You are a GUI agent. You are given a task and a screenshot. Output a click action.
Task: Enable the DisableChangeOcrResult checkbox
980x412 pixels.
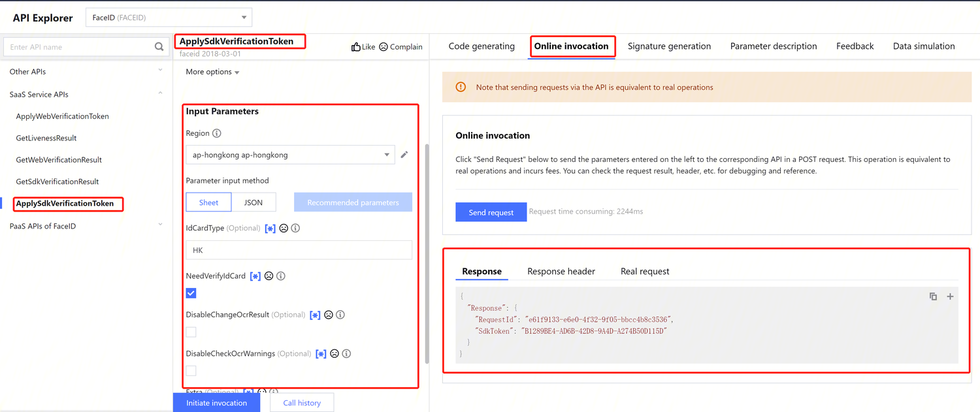tap(191, 332)
